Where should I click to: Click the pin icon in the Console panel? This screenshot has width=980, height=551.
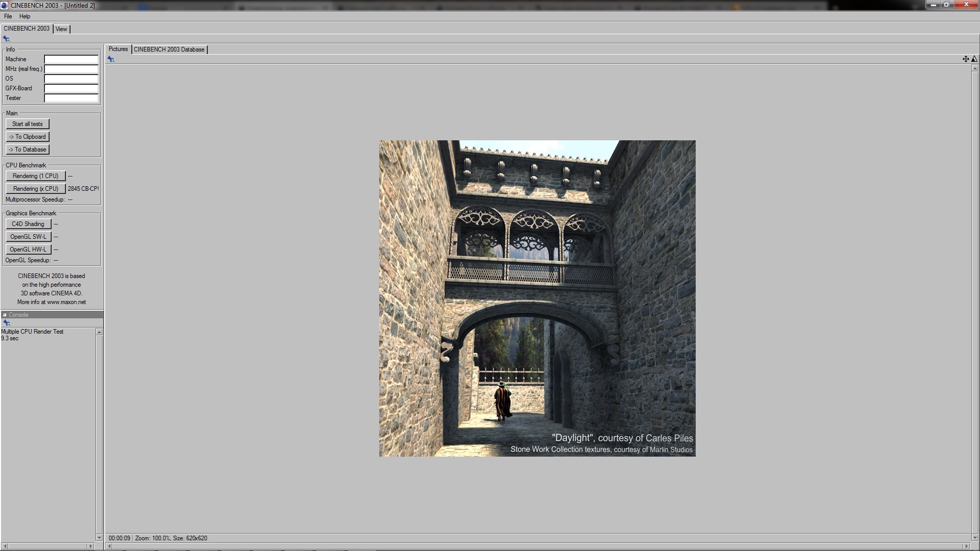[6, 323]
